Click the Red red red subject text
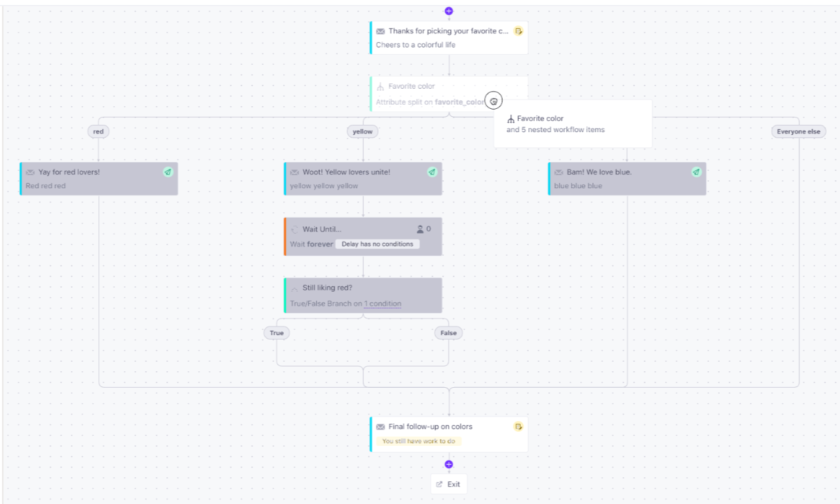 pos(45,186)
